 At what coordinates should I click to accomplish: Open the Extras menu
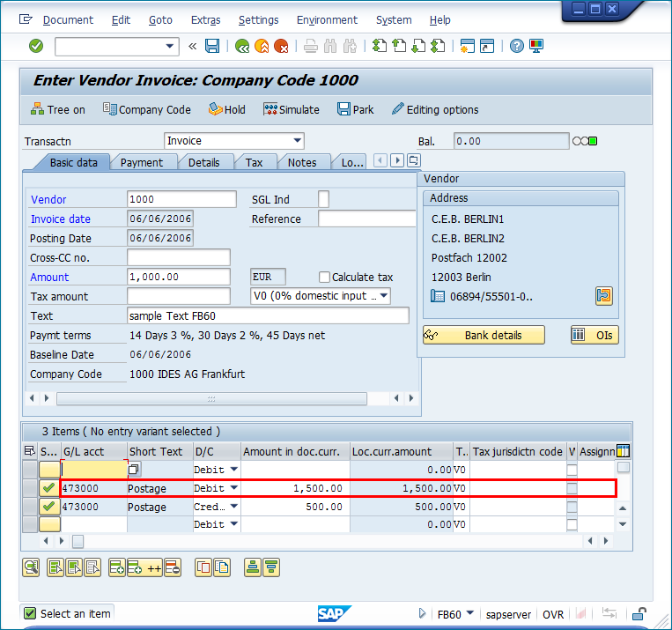click(x=205, y=19)
